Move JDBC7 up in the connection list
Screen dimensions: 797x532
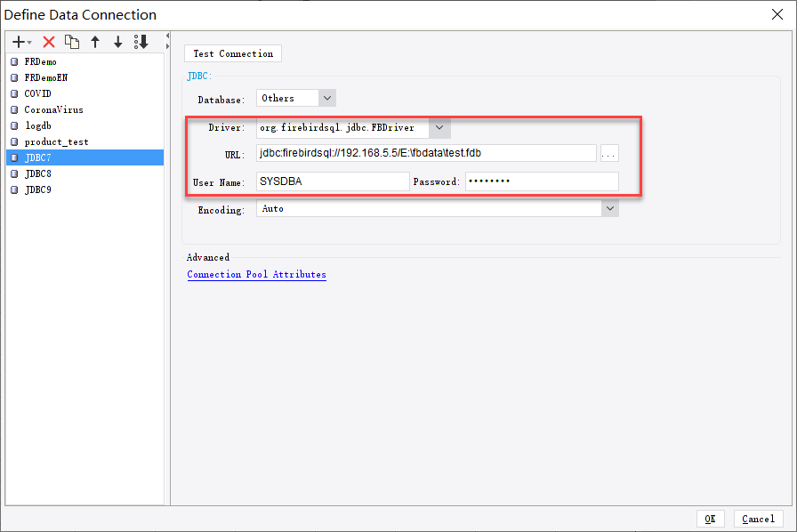point(95,41)
